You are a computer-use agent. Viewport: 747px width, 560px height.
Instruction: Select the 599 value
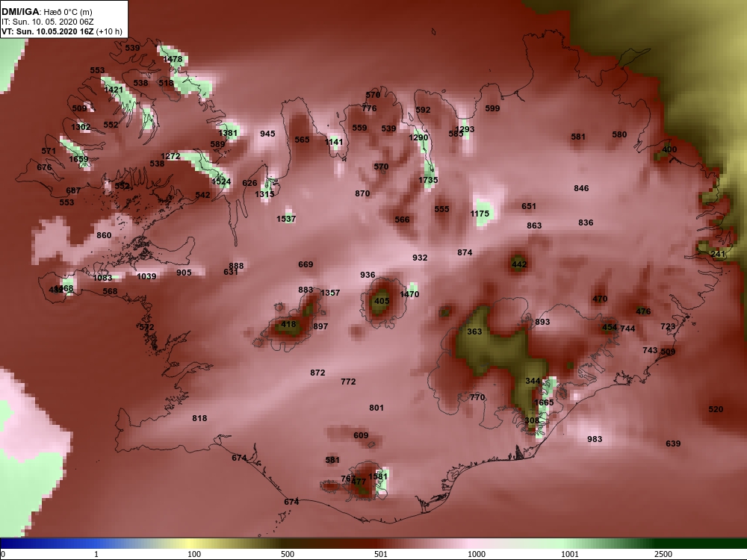pos(492,108)
